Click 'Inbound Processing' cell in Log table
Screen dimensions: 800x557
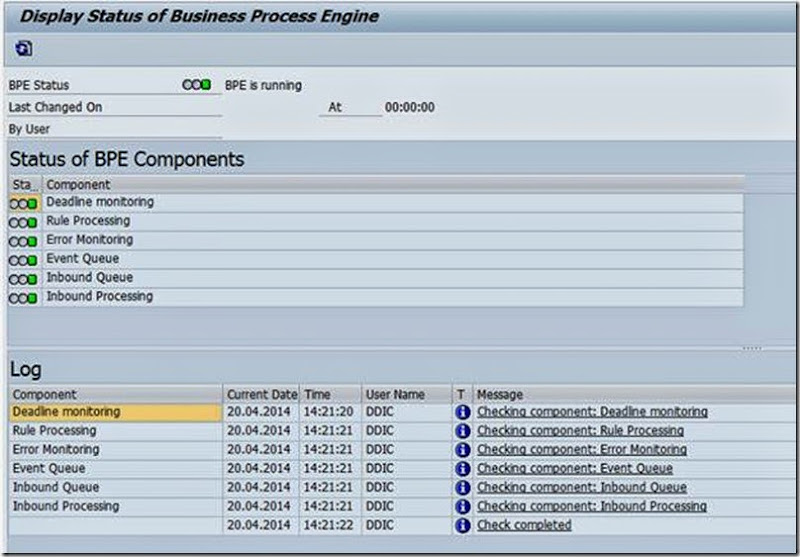pyautogui.click(x=115, y=507)
